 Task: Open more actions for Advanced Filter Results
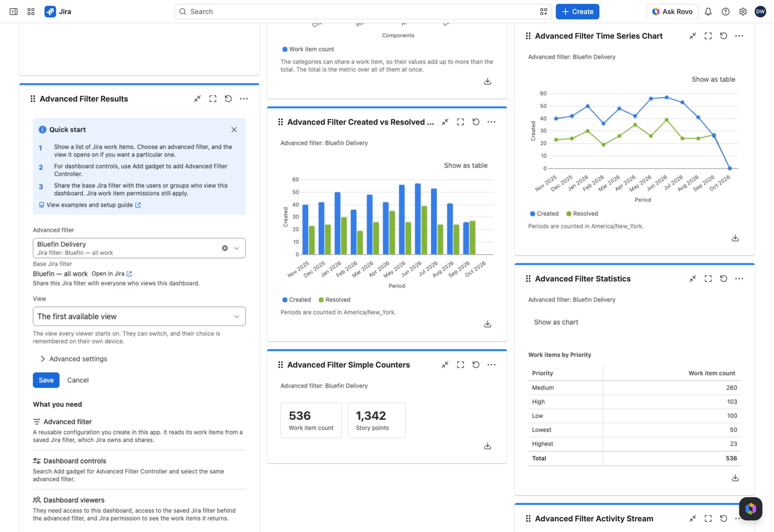tap(244, 99)
